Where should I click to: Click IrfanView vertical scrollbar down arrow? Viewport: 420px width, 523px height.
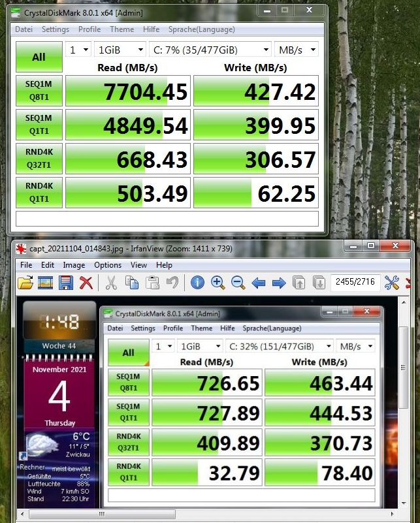pyautogui.click(x=404, y=503)
